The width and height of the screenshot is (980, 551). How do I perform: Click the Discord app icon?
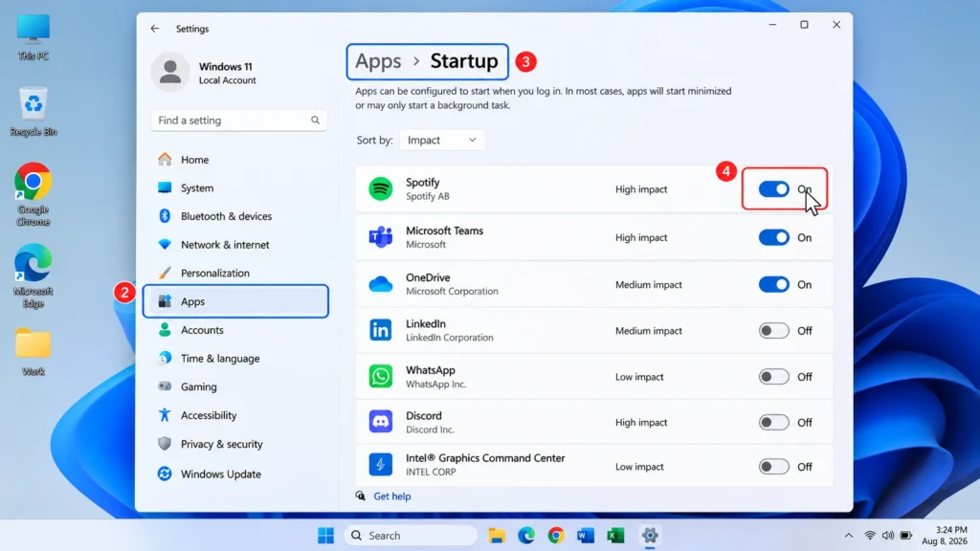coord(381,422)
